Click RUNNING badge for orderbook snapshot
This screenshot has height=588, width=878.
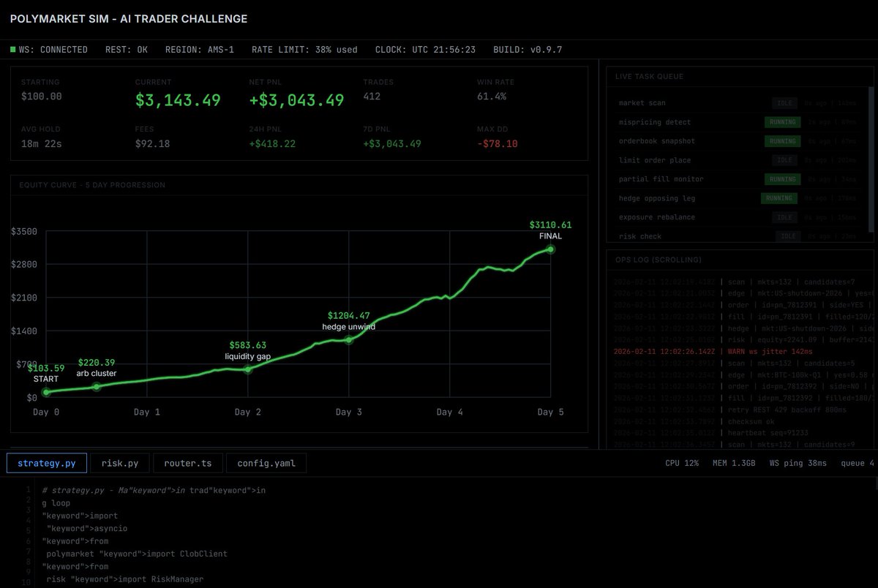coord(782,141)
